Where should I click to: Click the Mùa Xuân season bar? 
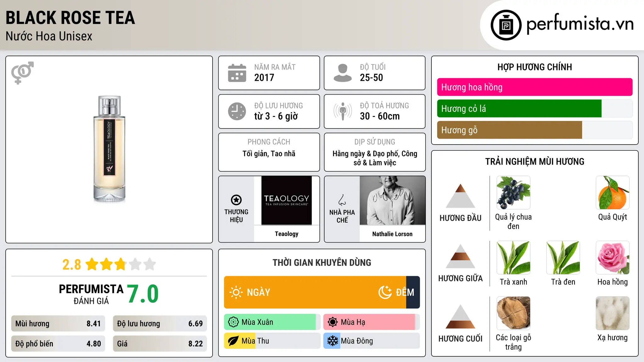click(x=272, y=322)
